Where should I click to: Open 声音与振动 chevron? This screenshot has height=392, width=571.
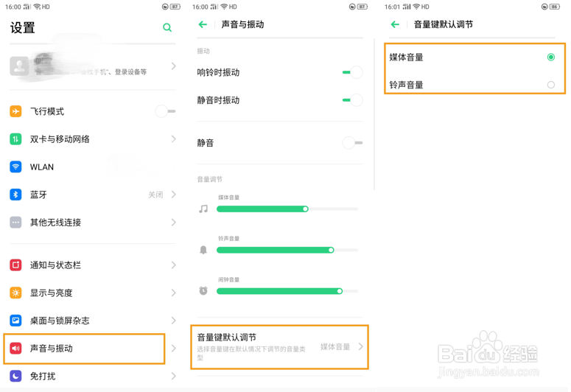click(x=174, y=349)
